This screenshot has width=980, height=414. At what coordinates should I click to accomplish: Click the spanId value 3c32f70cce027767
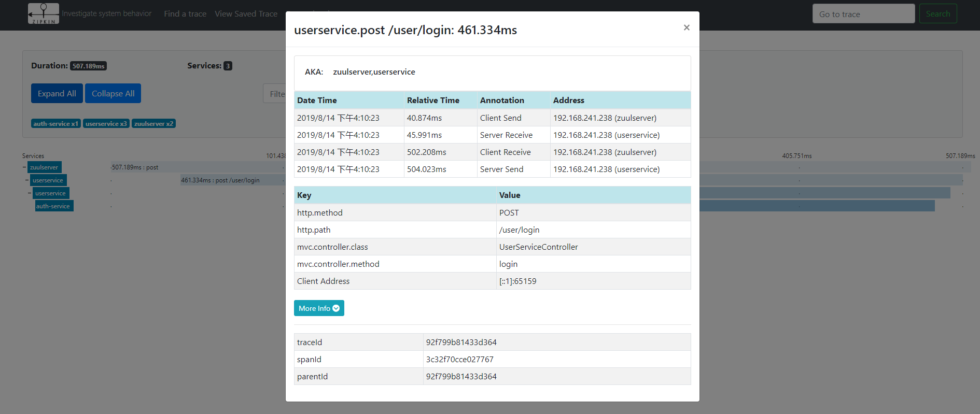tap(557, 360)
